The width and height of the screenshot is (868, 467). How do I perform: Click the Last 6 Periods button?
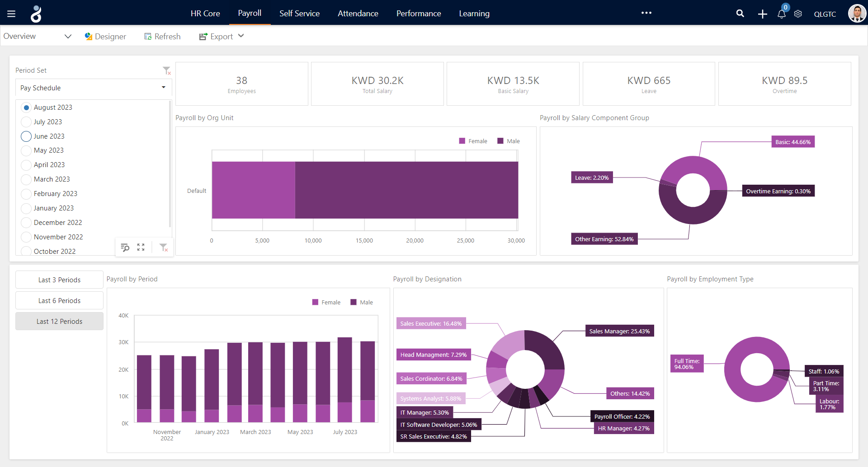pos(59,300)
